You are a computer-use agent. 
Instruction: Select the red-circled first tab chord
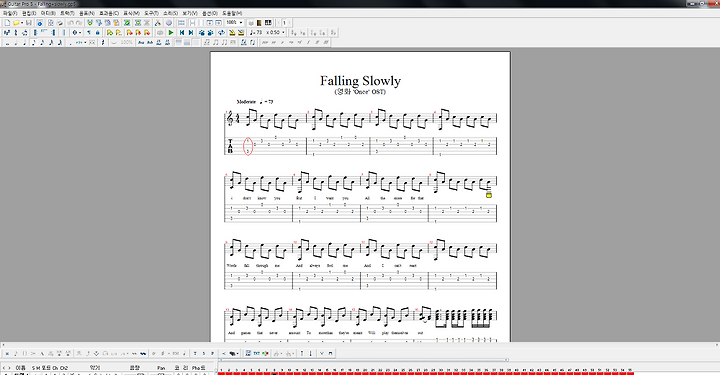(x=248, y=146)
